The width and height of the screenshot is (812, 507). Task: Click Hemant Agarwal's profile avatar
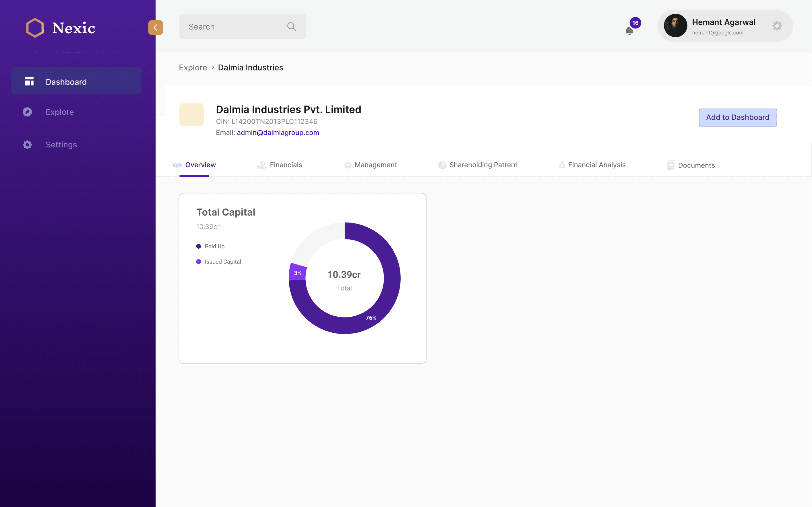(675, 26)
